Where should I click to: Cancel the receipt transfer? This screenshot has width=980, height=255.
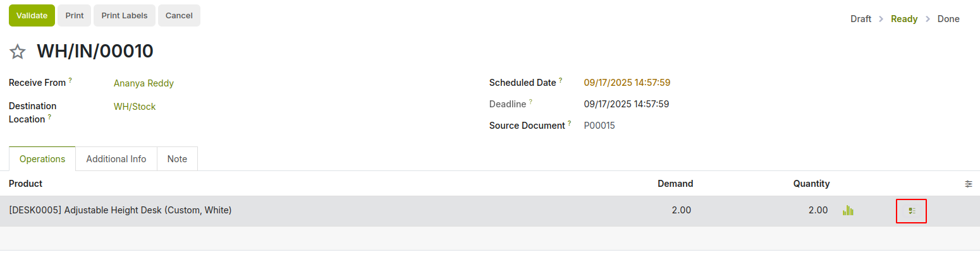click(179, 16)
